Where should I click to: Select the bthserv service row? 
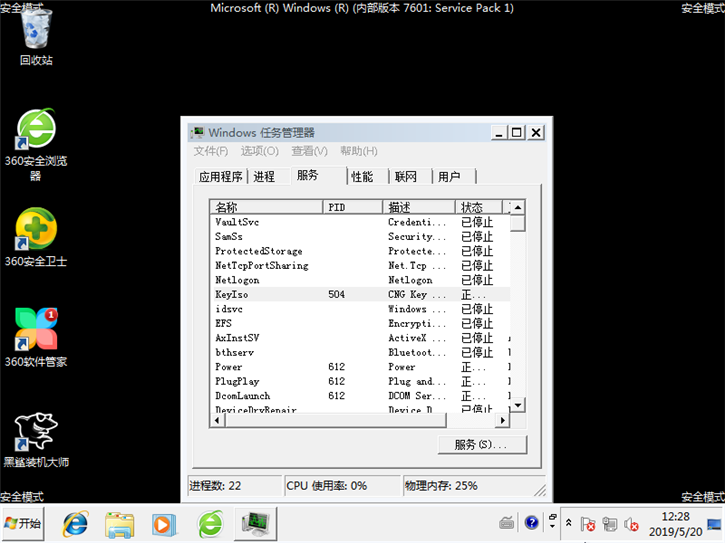360,352
